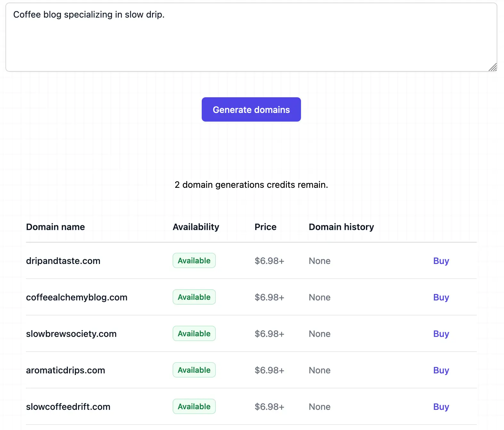Select the coffeealchemyblog.com domain name

point(77,297)
